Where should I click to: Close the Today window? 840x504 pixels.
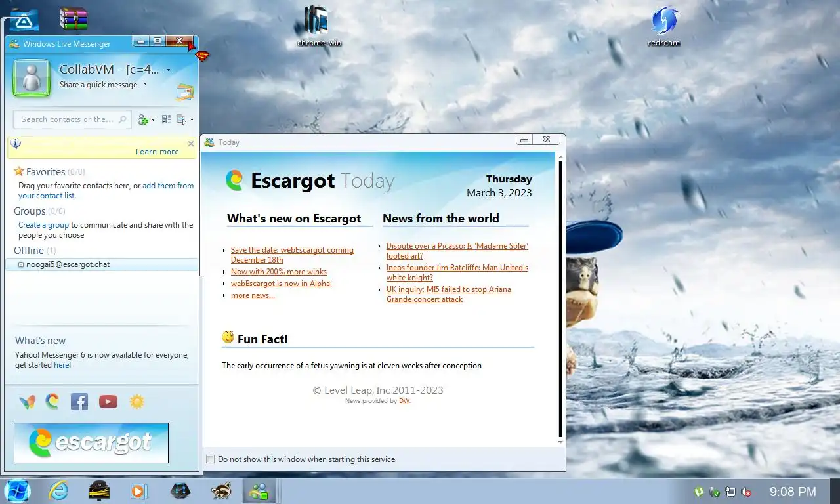point(547,139)
